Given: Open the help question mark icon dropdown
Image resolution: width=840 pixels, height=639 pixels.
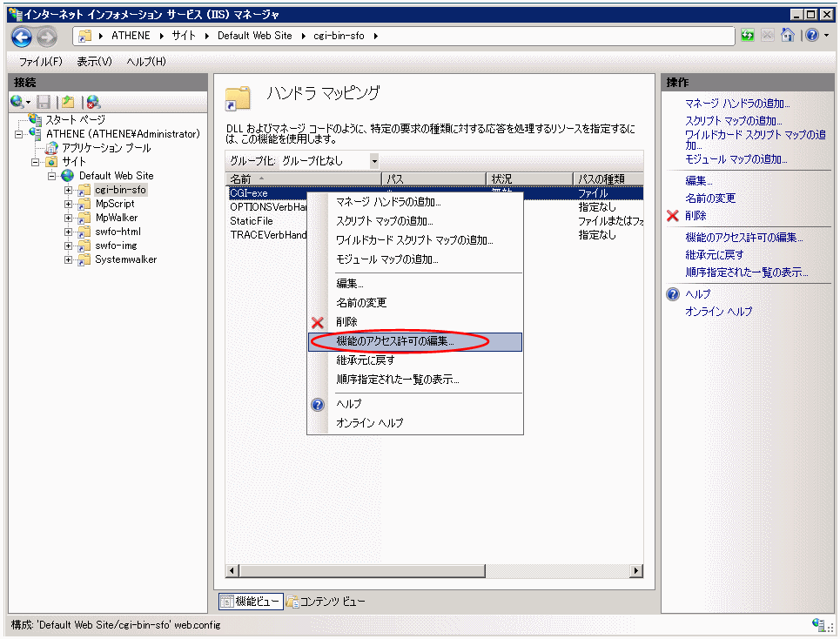Looking at the screenshot, I should point(812,36).
